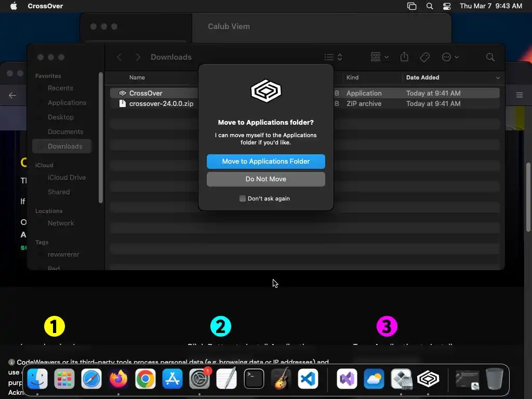Image resolution: width=532 pixels, height=399 pixels.
Task: Open iCloud Drive in Finder sidebar
Action: tap(66, 178)
